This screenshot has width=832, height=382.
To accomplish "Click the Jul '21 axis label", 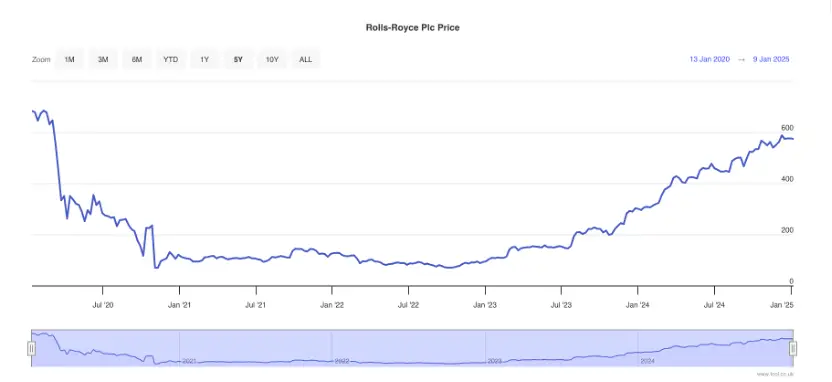I will (256, 305).
